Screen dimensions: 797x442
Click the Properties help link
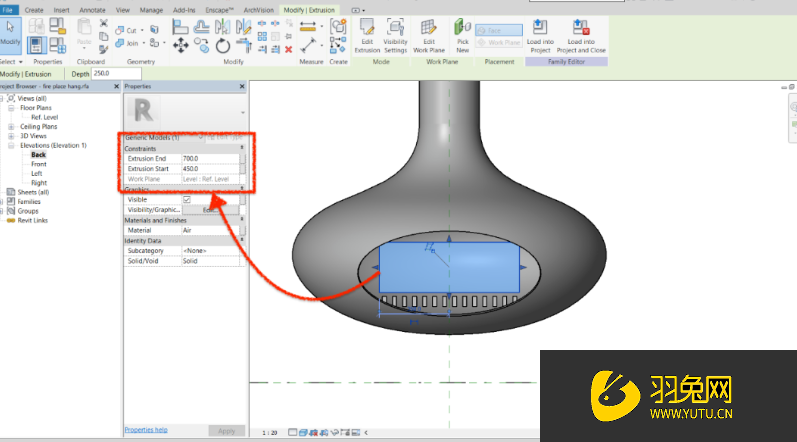click(146, 430)
